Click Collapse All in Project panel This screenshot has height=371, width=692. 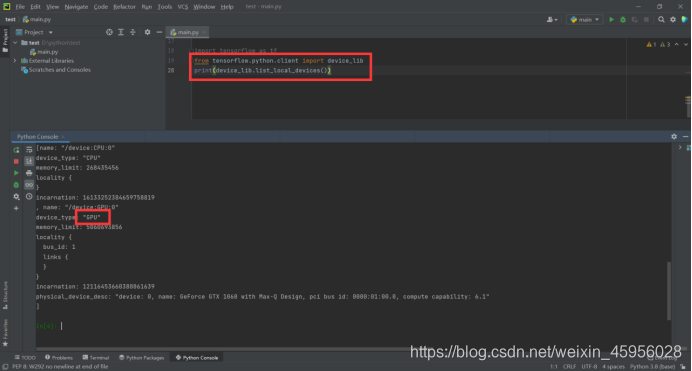click(x=133, y=32)
